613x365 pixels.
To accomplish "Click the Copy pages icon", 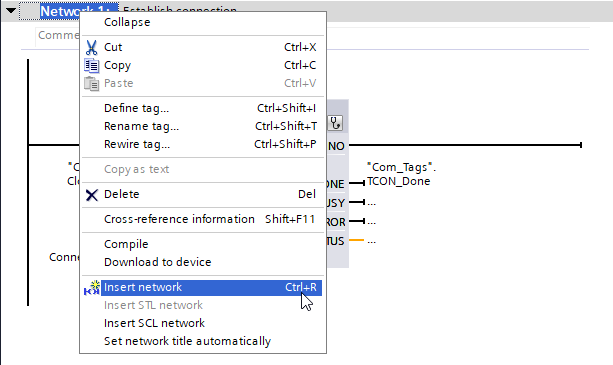I will click(x=91, y=65).
